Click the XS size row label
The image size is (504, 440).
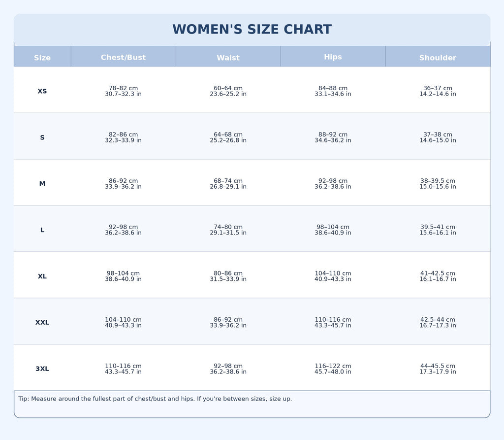42,91
